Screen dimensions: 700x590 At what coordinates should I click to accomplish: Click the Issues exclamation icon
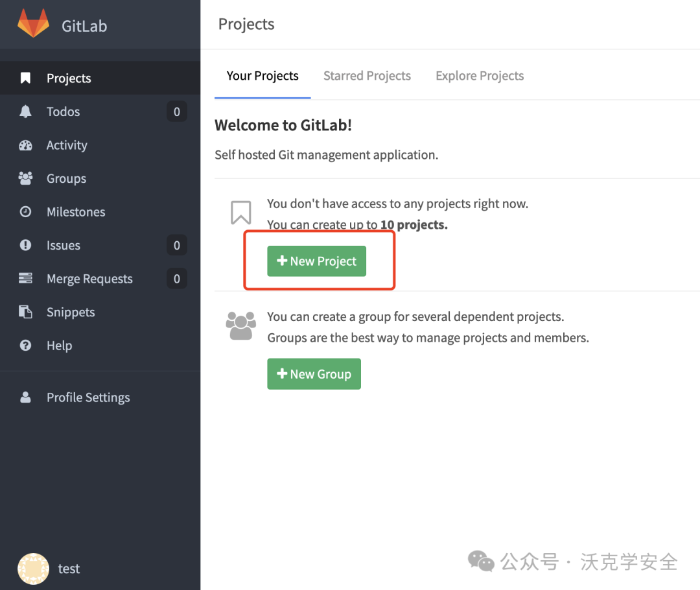tap(25, 245)
